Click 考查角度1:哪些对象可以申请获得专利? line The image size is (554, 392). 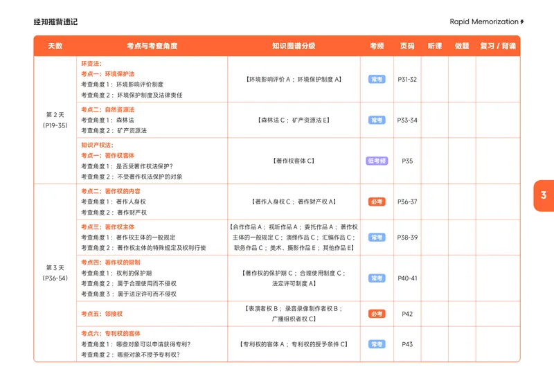coord(136,344)
